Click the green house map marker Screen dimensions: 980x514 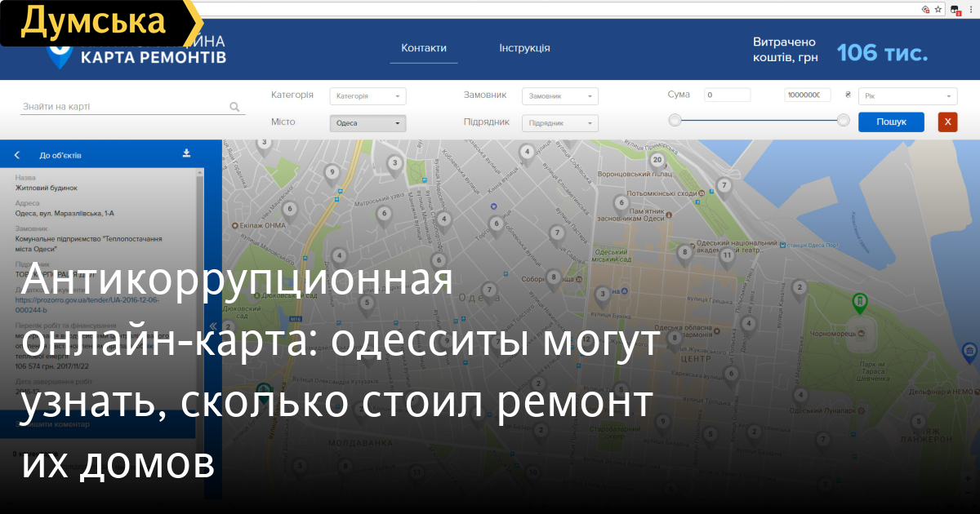pyautogui.click(x=859, y=303)
